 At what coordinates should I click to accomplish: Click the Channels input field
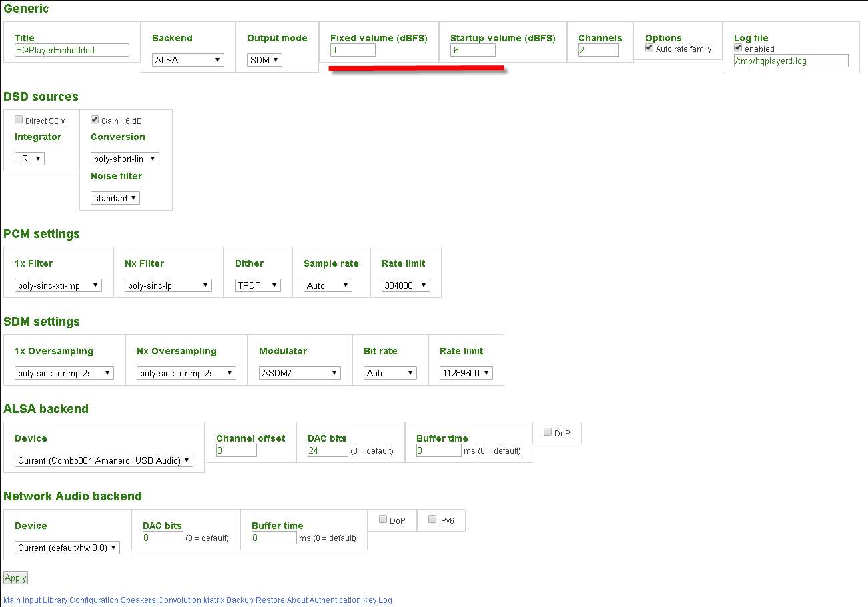pos(598,50)
